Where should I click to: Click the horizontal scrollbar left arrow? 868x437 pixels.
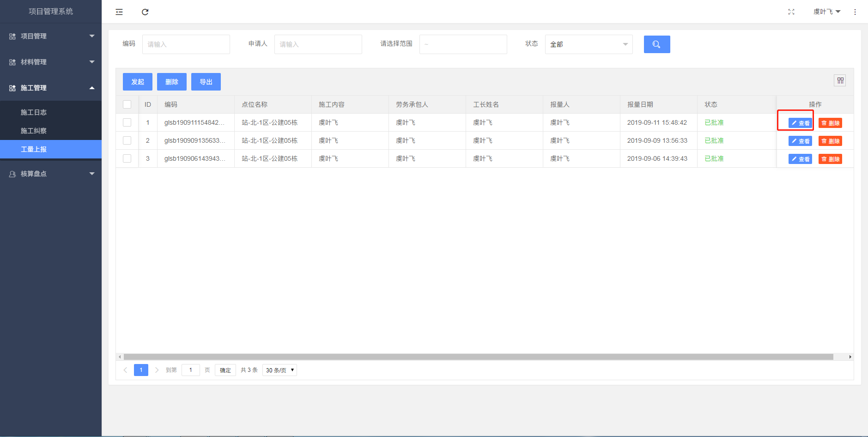pyautogui.click(x=120, y=357)
